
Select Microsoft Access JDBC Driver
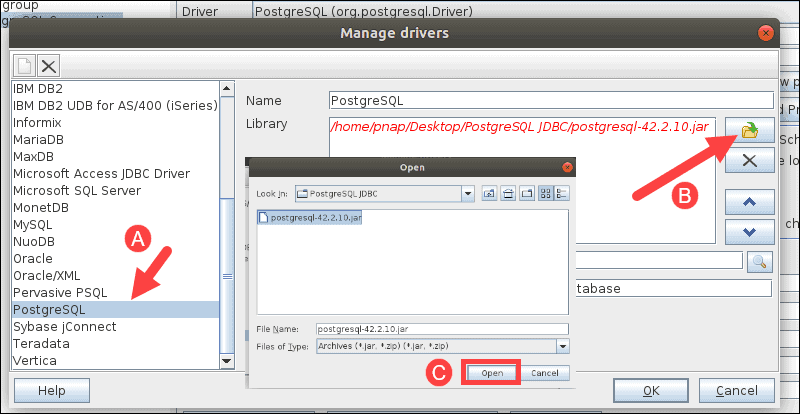[115, 174]
